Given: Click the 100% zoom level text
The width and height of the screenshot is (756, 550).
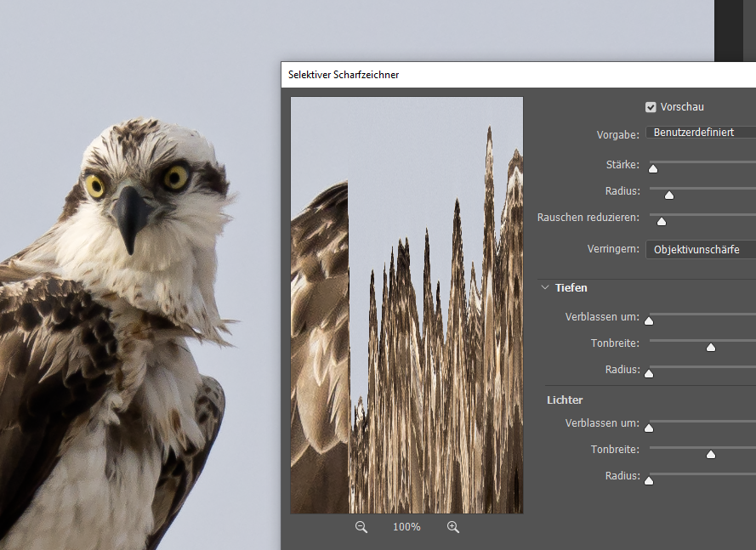Looking at the screenshot, I should click(406, 527).
